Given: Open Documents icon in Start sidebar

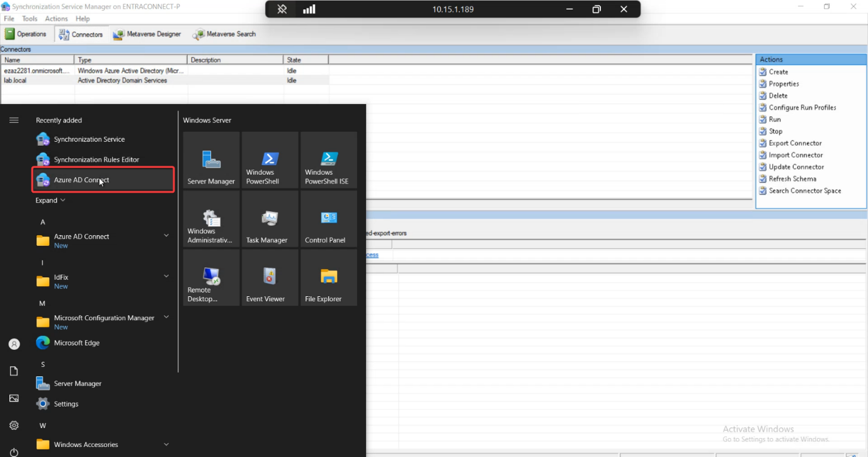Looking at the screenshot, I should coord(14,371).
